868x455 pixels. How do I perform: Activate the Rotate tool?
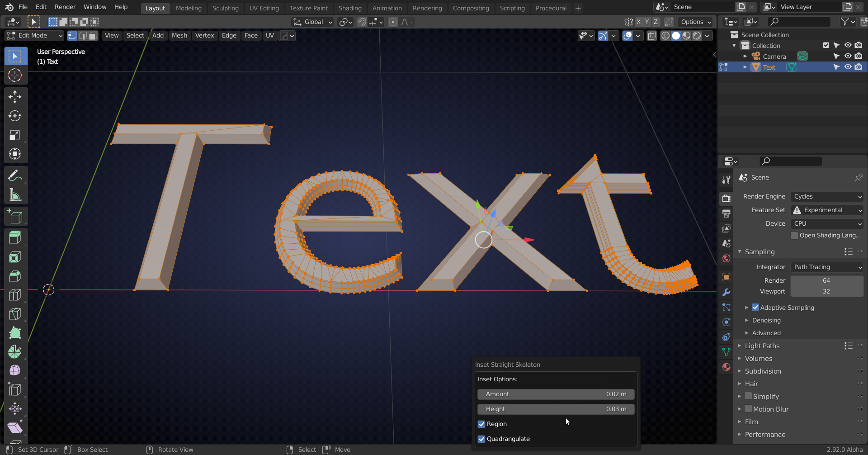pyautogui.click(x=15, y=116)
